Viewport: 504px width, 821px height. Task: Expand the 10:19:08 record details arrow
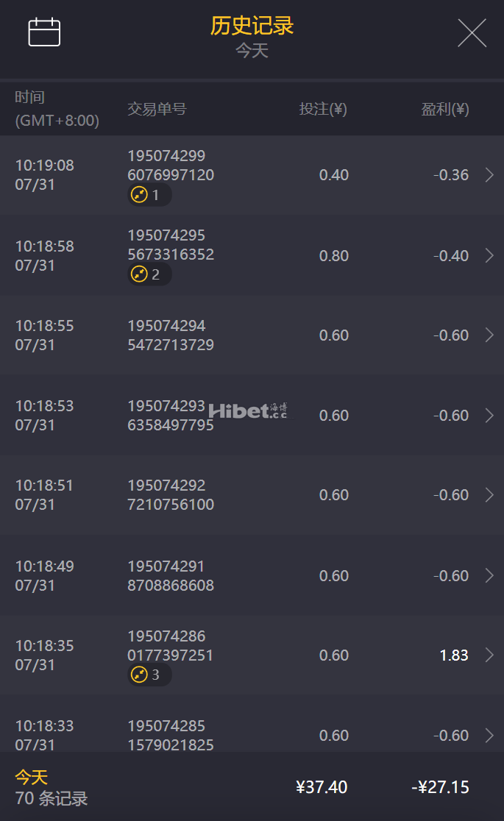[489, 175]
